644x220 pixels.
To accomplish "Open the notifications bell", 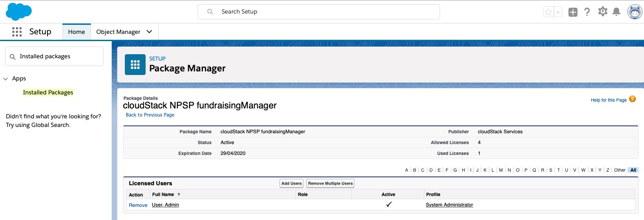I will 616,12.
